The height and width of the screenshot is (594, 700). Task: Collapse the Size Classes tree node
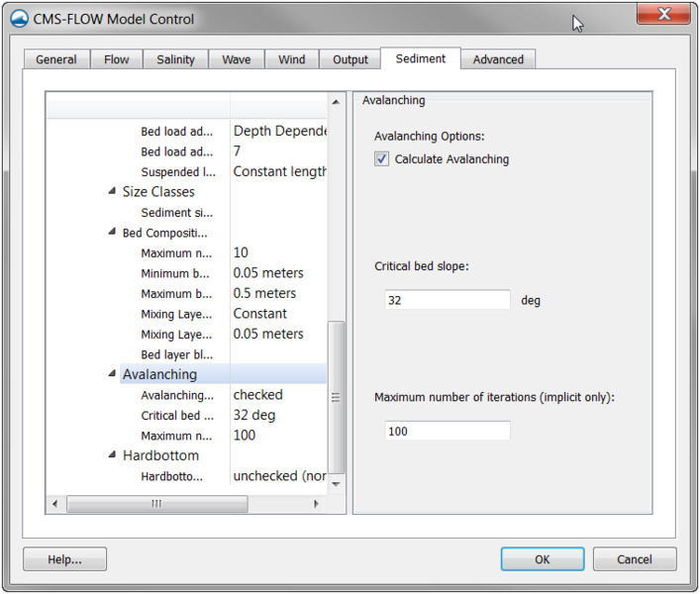click(112, 191)
